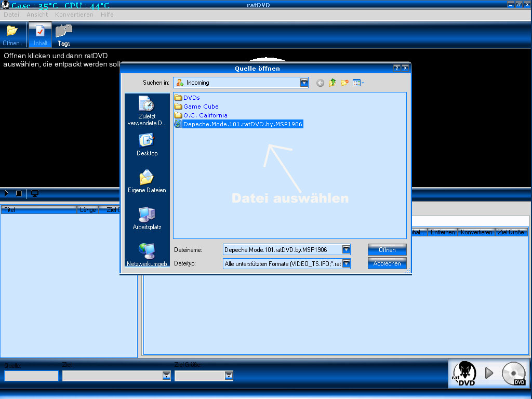Expand the Suchen in location dropdown
Image resolution: width=532 pixels, height=399 pixels.
304,83
